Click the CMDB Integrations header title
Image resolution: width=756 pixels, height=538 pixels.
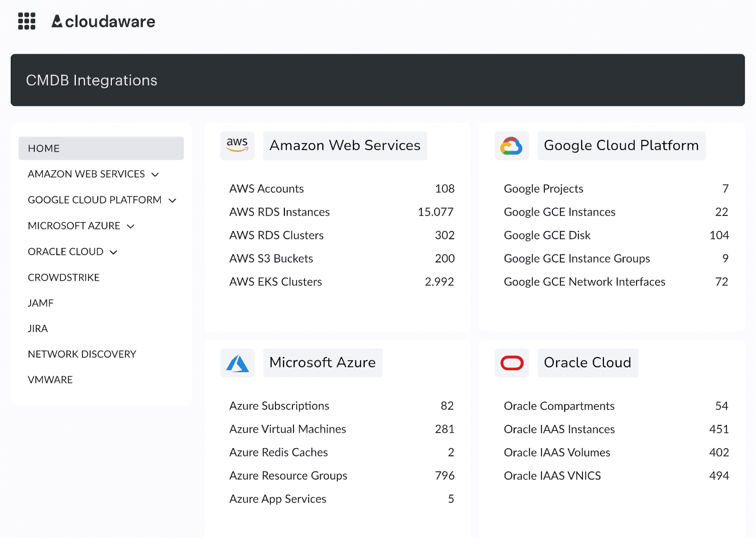pyautogui.click(x=92, y=80)
